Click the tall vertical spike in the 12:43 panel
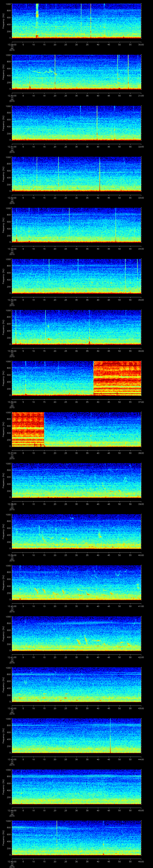 (110, 736)
